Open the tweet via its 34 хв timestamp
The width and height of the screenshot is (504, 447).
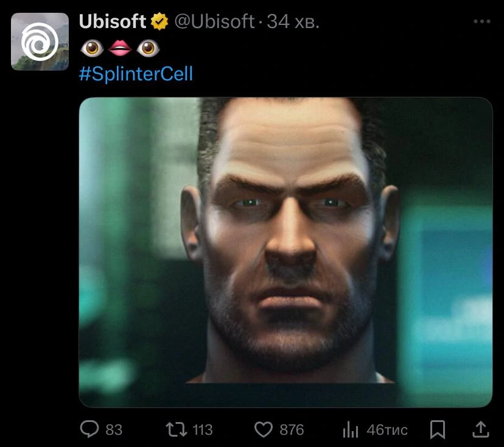point(293,21)
